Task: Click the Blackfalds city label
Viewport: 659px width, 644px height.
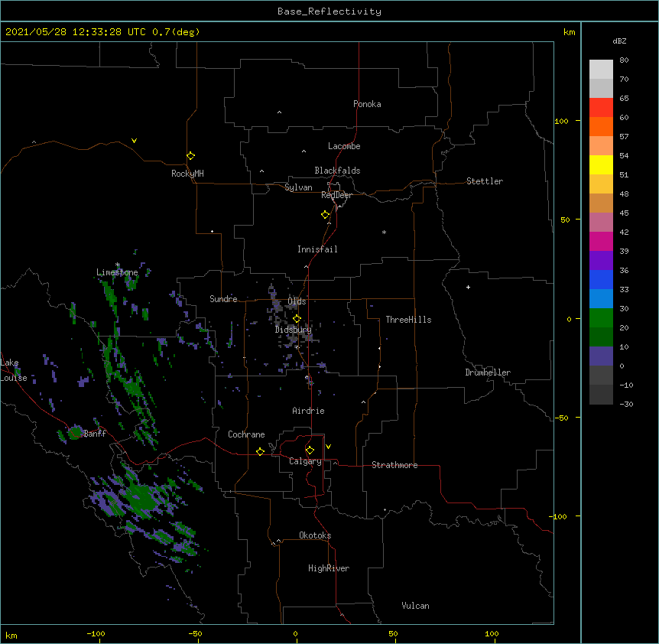Action: [x=337, y=171]
